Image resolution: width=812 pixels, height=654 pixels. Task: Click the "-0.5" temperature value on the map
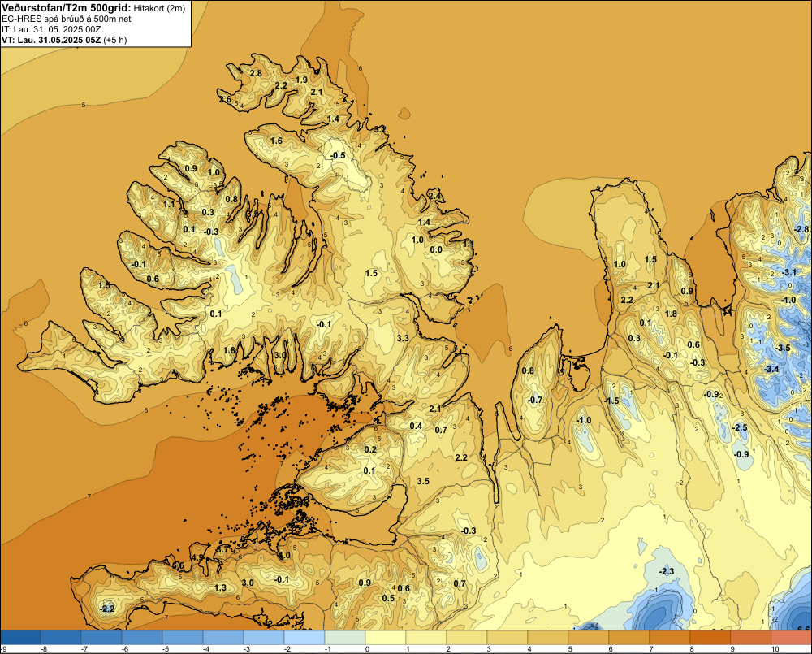(338, 156)
